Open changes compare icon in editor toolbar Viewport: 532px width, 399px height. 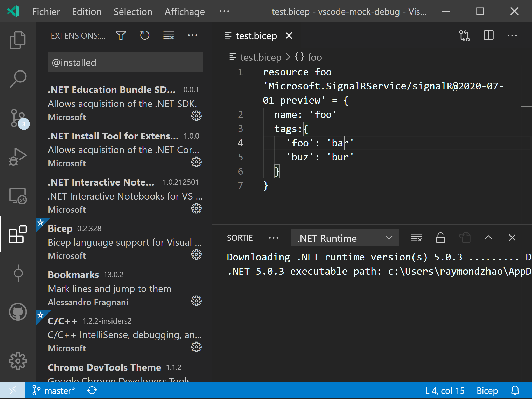point(464,35)
